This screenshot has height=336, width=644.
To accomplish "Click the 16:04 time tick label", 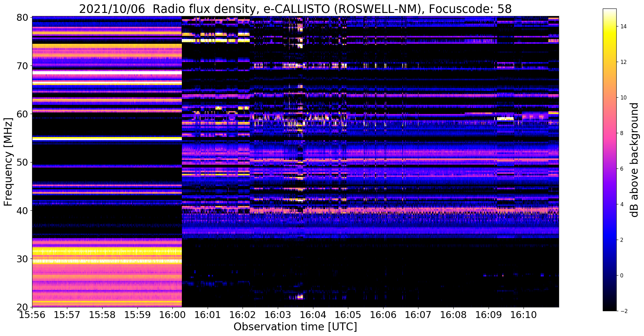I will click(x=313, y=315).
